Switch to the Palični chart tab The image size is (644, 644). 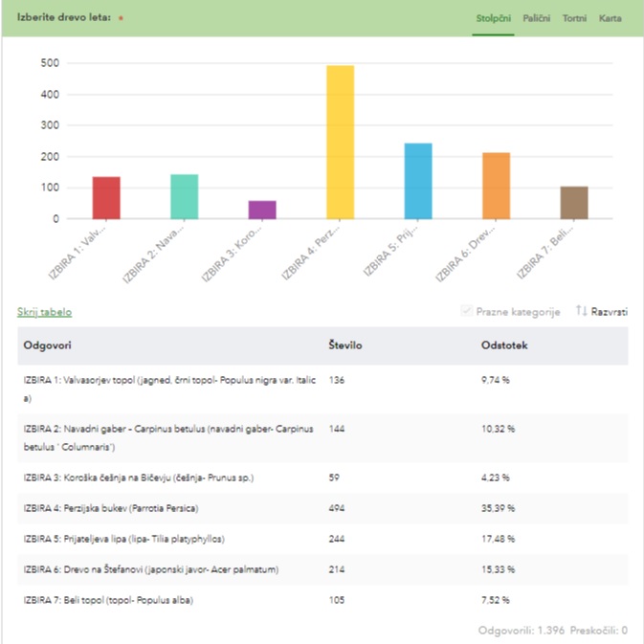coord(536,18)
